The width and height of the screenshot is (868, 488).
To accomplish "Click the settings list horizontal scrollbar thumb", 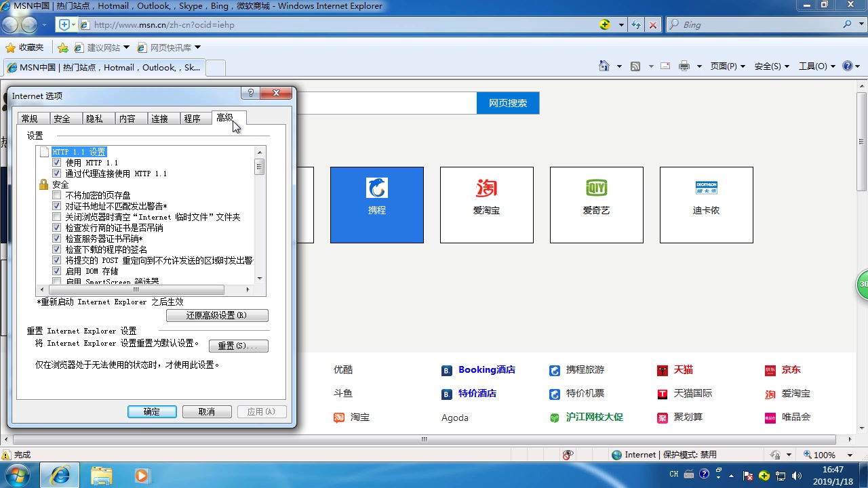I will (x=136, y=289).
